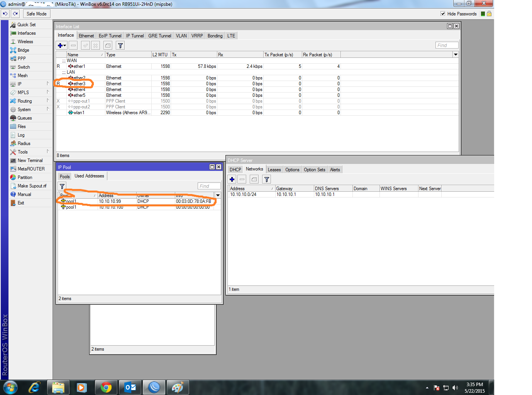Click the undo arrow in top toolbar
Screen dimensions: 532x395
pyautogui.click(x=5, y=13)
